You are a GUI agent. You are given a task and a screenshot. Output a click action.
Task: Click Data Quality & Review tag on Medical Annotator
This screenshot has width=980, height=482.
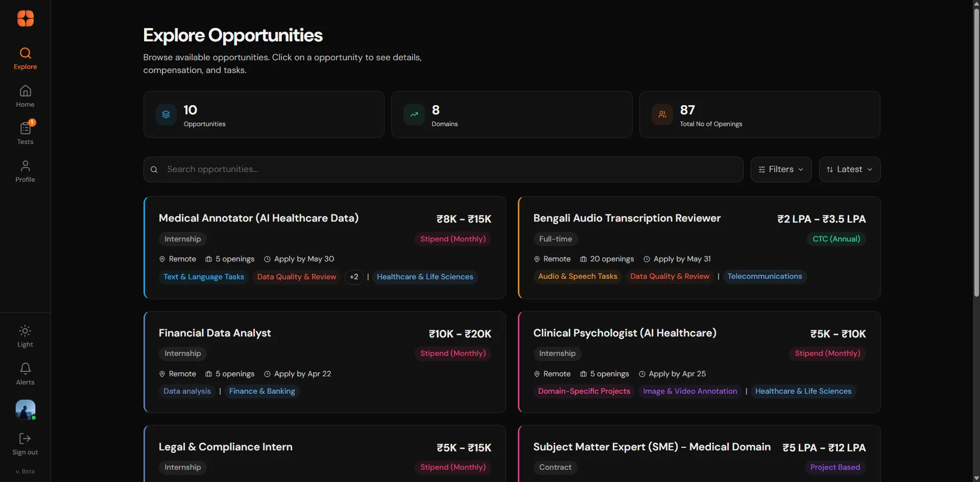point(297,277)
